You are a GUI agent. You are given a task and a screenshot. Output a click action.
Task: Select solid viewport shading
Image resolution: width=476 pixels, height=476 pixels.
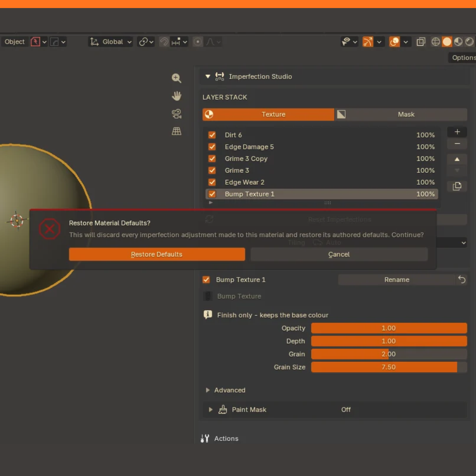(x=447, y=41)
